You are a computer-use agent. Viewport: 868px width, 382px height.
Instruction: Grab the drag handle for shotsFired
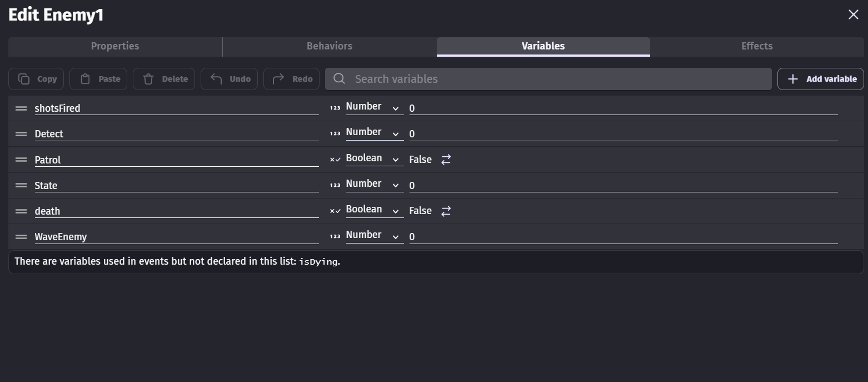[21, 108]
